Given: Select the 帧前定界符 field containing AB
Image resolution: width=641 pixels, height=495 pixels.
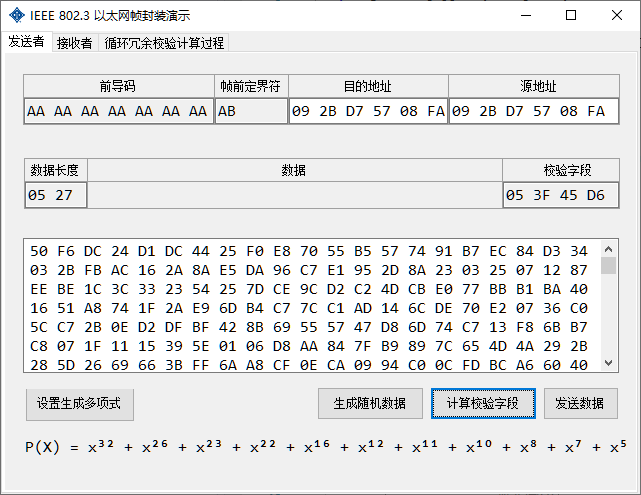Looking at the screenshot, I should pyautogui.click(x=251, y=111).
